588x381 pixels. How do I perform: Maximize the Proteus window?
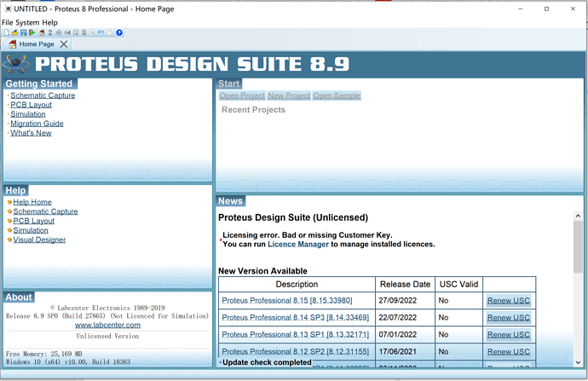(x=546, y=9)
